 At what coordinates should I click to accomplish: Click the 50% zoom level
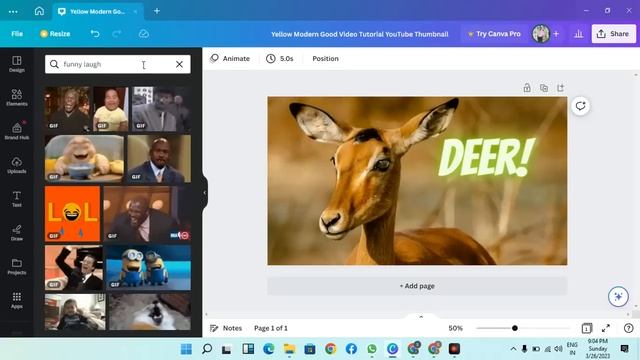[456, 328]
